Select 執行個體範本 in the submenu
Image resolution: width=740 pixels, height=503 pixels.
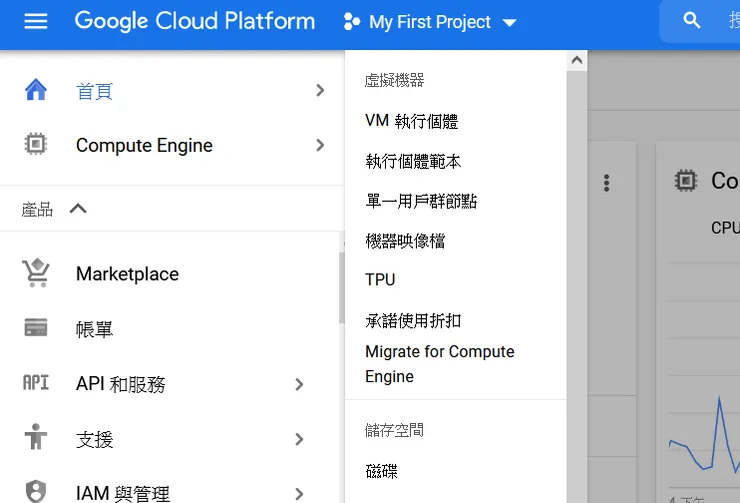point(413,161)
